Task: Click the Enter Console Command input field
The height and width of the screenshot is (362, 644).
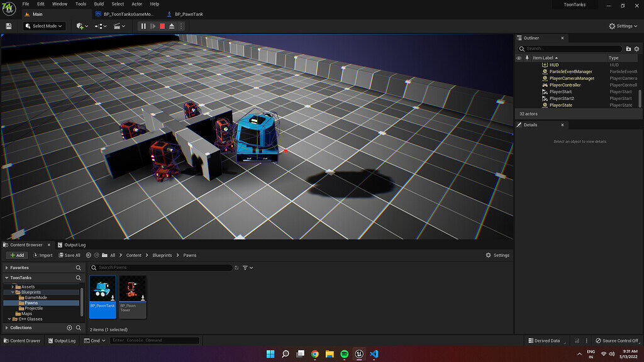Action: click(x=154, y=340)
